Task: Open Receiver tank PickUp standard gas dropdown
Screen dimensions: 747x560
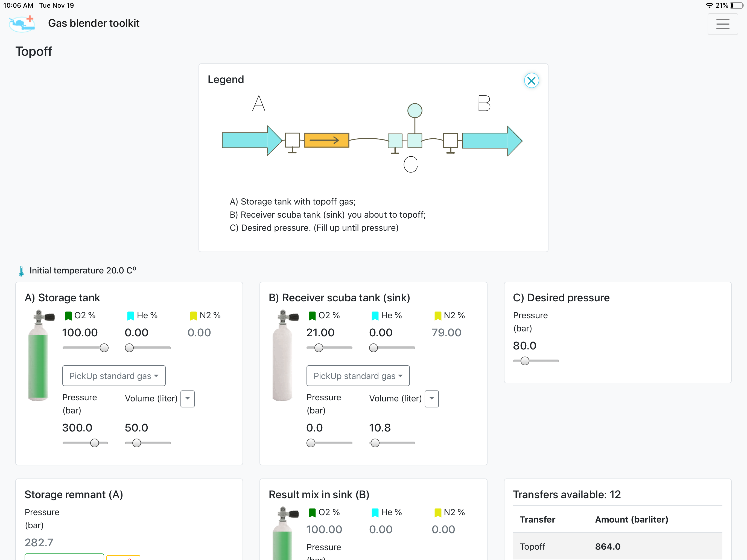Action: point(358,376)
